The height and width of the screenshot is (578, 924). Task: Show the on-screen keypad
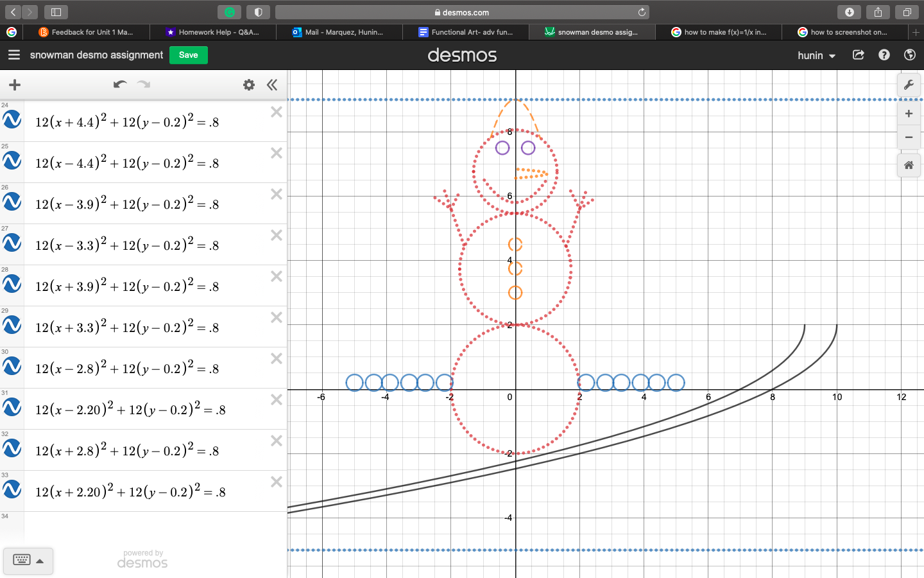pyautogui.click(x=28, y=561)
